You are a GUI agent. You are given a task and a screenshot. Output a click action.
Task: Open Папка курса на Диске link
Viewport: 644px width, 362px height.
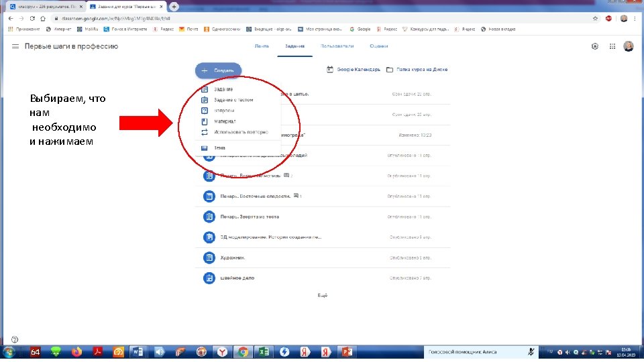(x=417, y=69)
